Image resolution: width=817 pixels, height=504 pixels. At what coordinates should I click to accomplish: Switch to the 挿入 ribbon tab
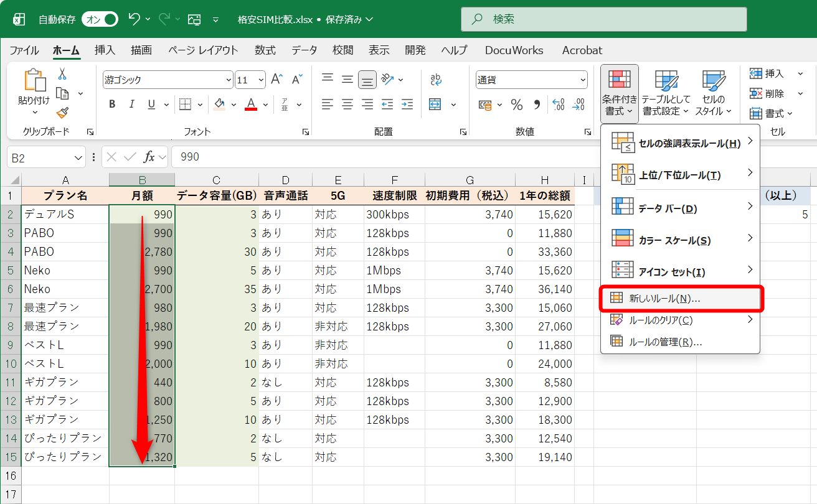pyautogui.click(x=104, y=50)
